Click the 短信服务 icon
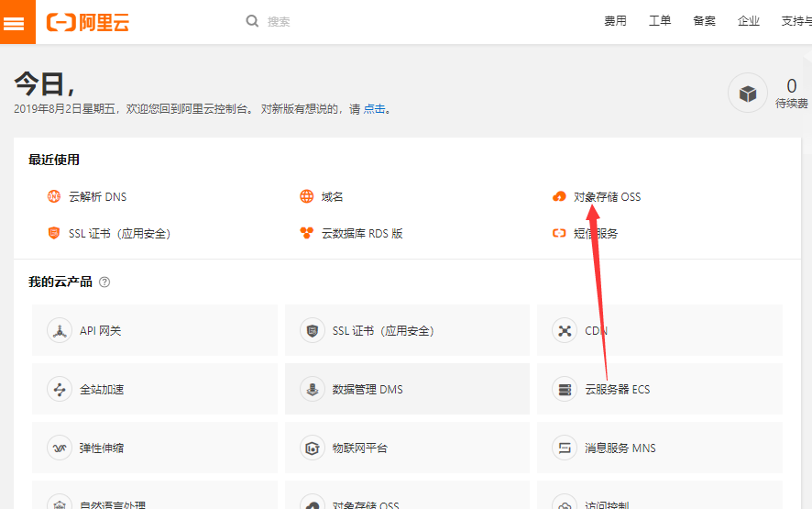The image size is (812, 509). click(x=559, y=233)
